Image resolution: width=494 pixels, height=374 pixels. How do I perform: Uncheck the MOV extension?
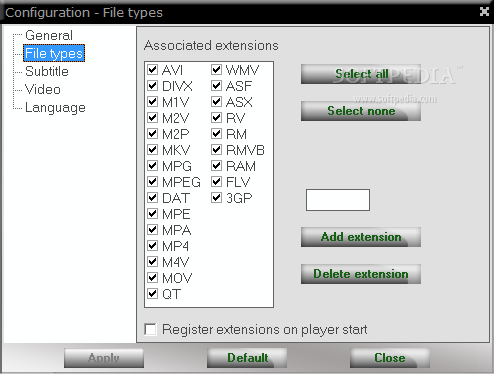[x=153, y=278]
